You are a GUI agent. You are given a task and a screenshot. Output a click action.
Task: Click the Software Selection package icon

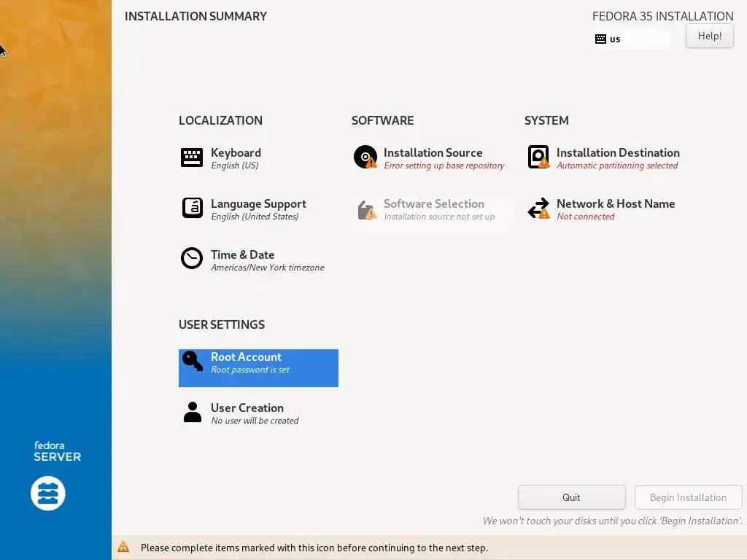coord(367,210)
